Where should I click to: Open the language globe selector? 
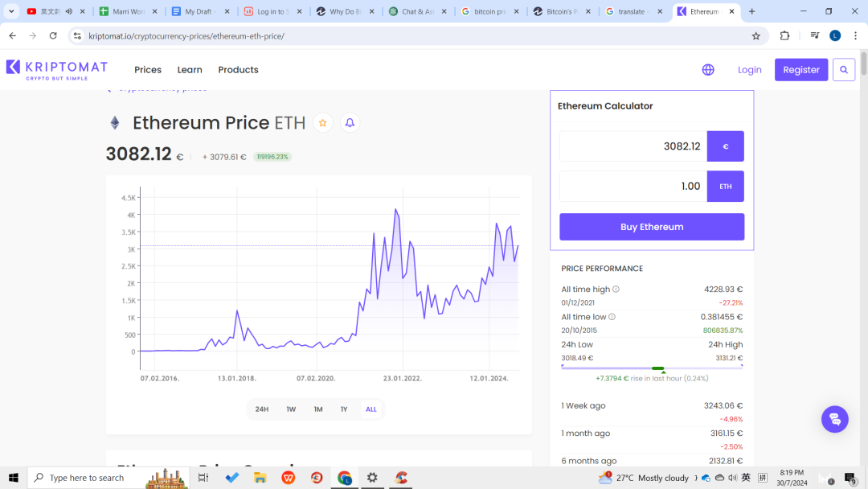(708, 70)
